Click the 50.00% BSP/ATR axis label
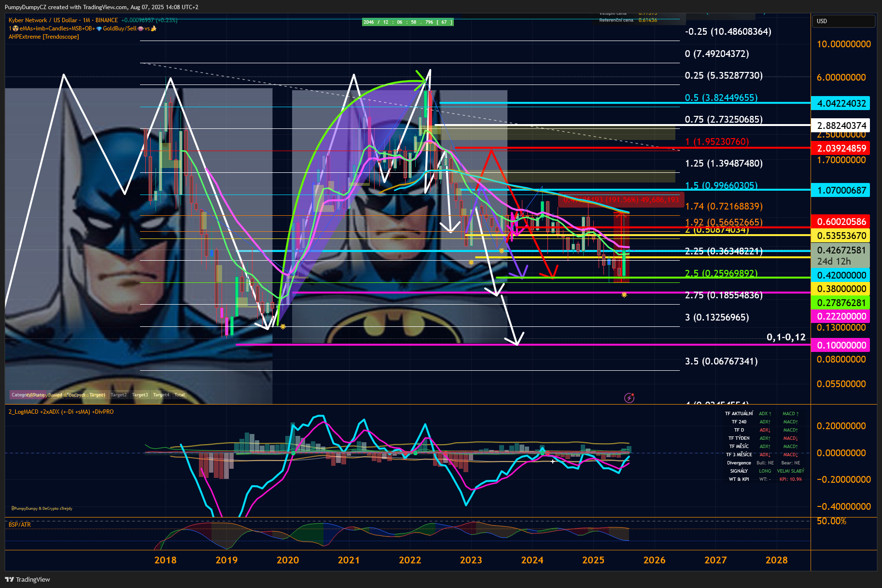The width and height of the screenshot is (882, 588). [831, 521]
